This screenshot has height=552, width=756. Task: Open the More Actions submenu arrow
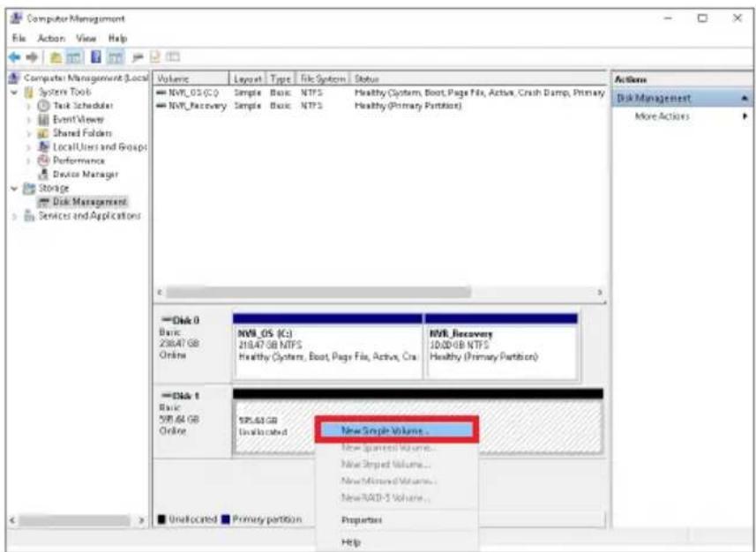point(745,116)
